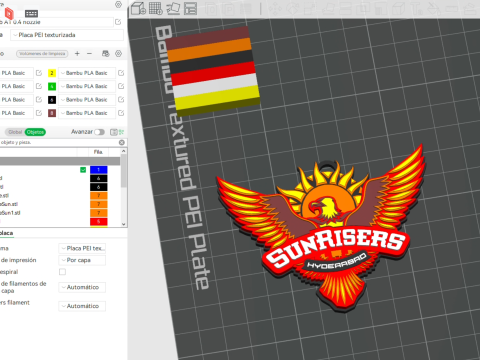This screenshot has width=480, height=360.
Task: Click the green settings list icon
Action: pyautogui.click(x=122, y=132)
